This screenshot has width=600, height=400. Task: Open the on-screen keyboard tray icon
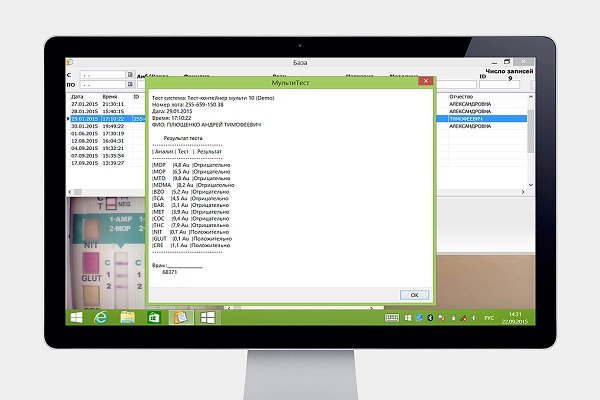tap(393, 319)
